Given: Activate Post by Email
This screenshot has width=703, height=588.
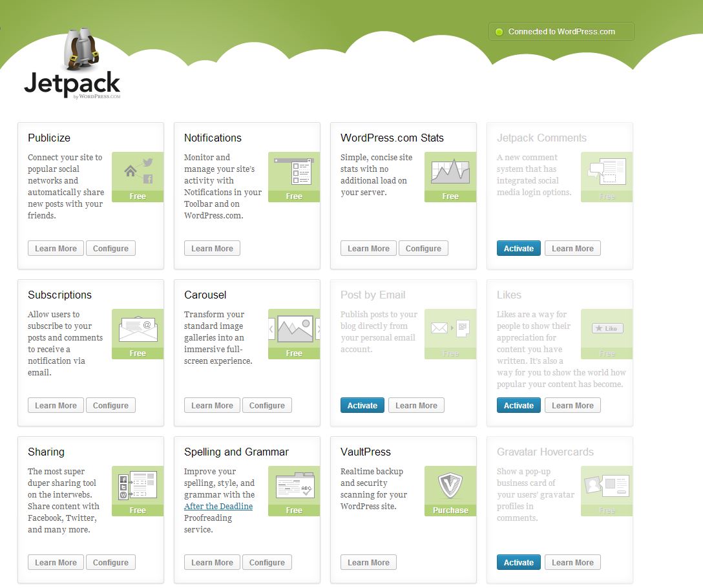Looking at the screenshot, I should pyautogui.click(x=362, y=405).
